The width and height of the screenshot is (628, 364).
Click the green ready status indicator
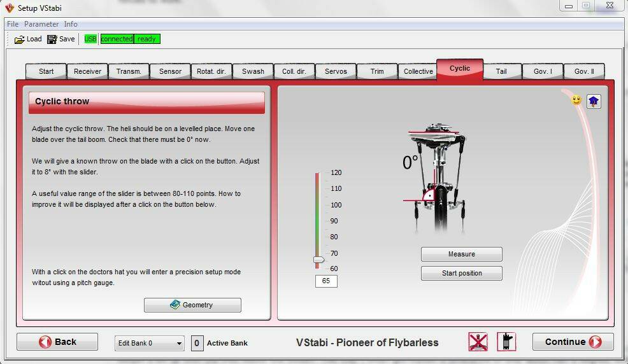147,39
